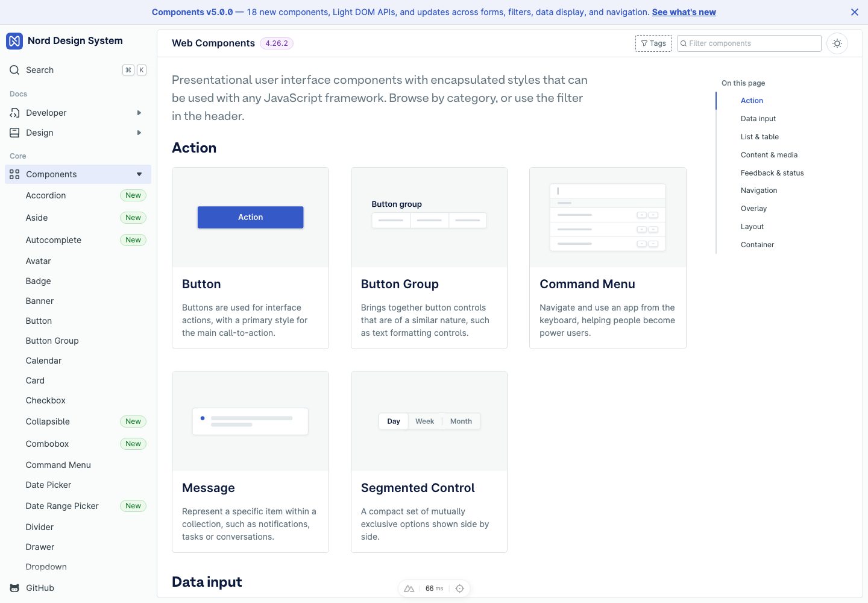Open the Message card preview thumbnail
868x603 pixels.
click(250, 421)
